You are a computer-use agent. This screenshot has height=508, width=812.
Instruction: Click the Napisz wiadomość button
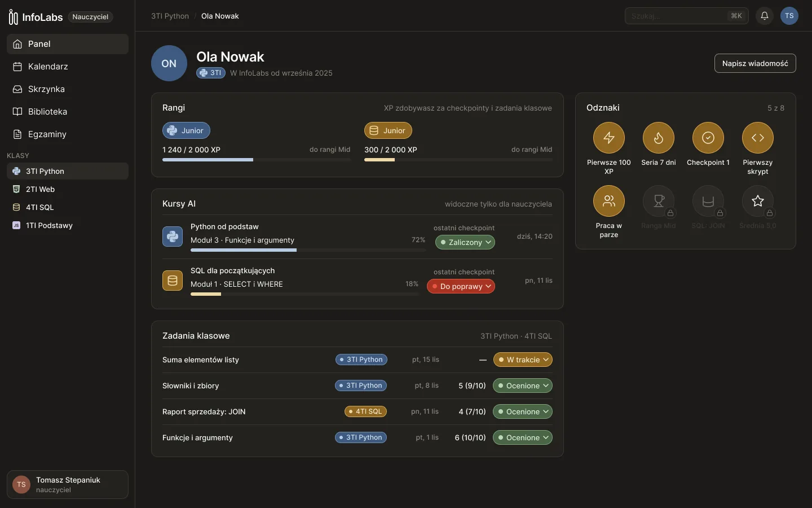[755, 63]
